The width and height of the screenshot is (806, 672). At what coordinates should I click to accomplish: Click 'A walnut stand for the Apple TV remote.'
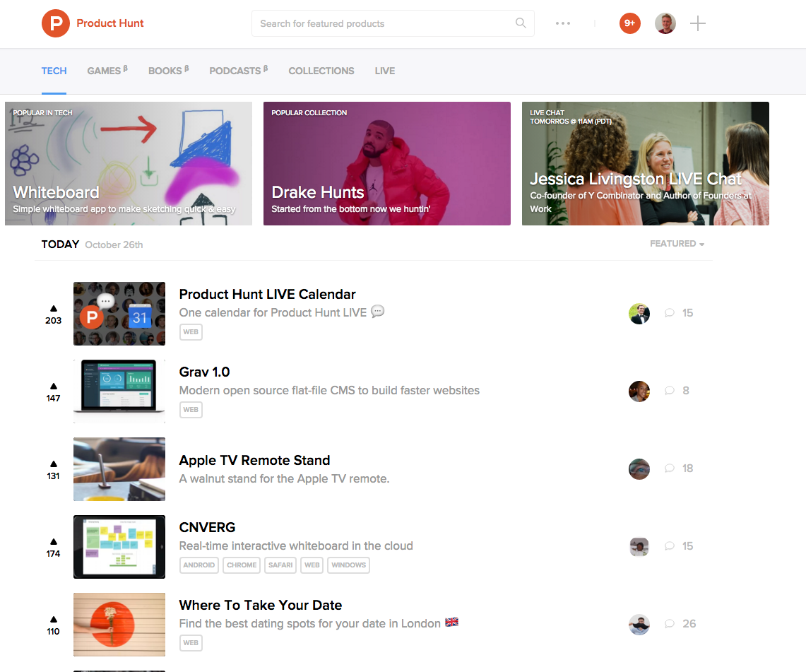click(284, 478)
